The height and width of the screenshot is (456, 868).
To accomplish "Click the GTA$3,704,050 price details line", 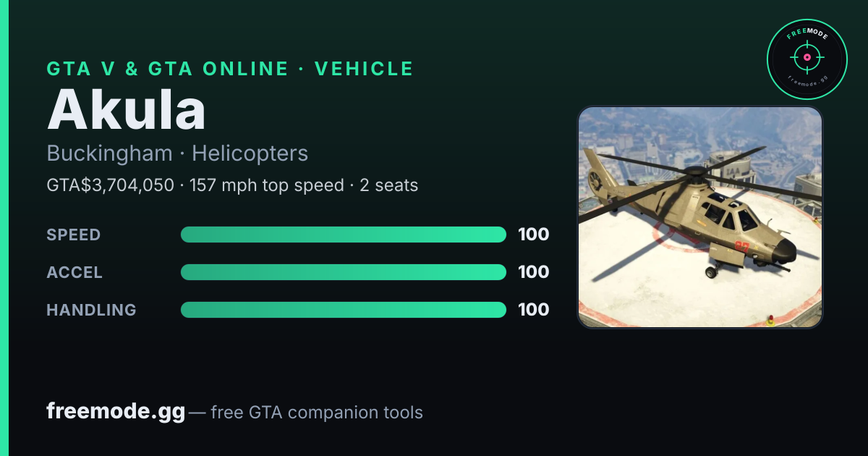I will 232,185.
